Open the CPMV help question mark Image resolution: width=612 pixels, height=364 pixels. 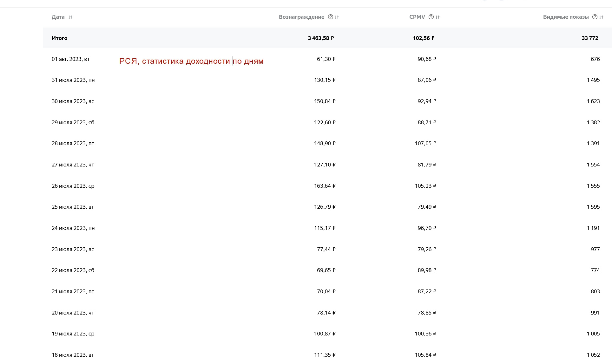[x=431, y=17]
